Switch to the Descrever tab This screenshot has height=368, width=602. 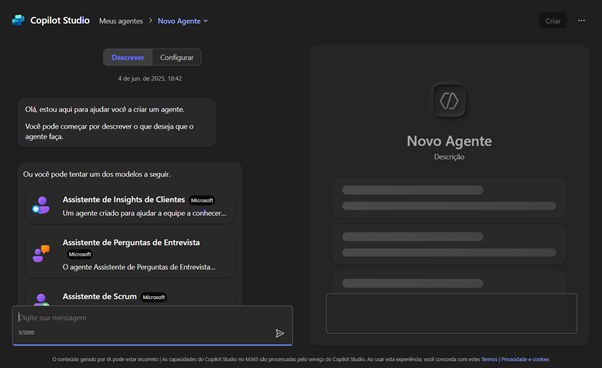[x=128, y=58]
